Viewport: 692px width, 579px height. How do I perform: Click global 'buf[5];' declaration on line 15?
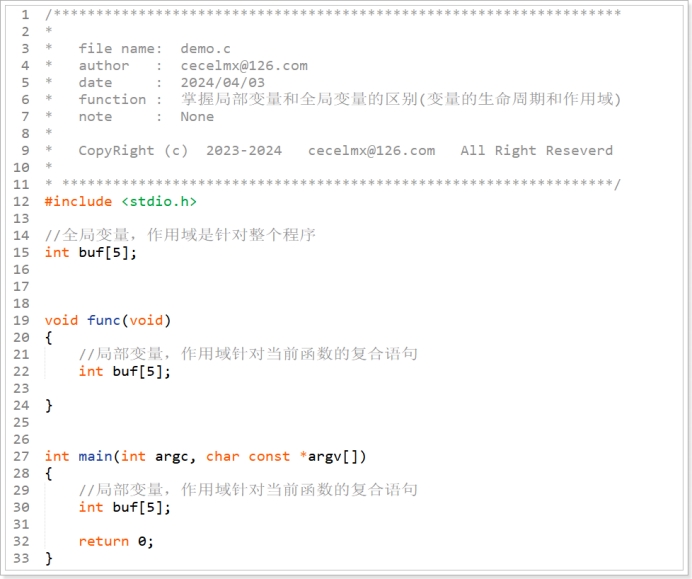point(108,252)
